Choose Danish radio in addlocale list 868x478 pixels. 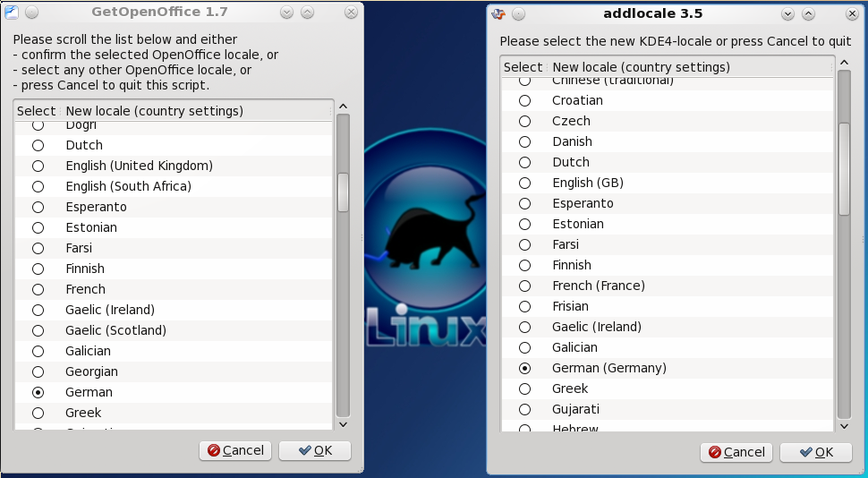524,141
